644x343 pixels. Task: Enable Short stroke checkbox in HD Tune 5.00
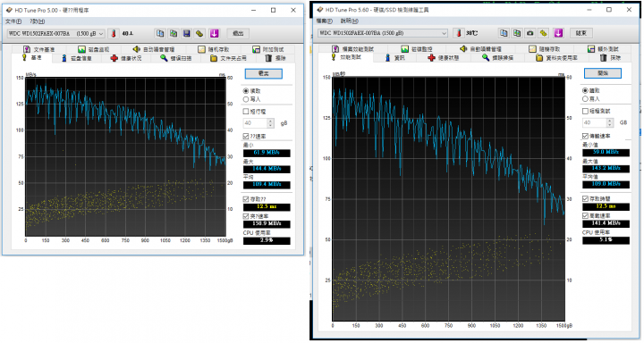tap(246, 112)
